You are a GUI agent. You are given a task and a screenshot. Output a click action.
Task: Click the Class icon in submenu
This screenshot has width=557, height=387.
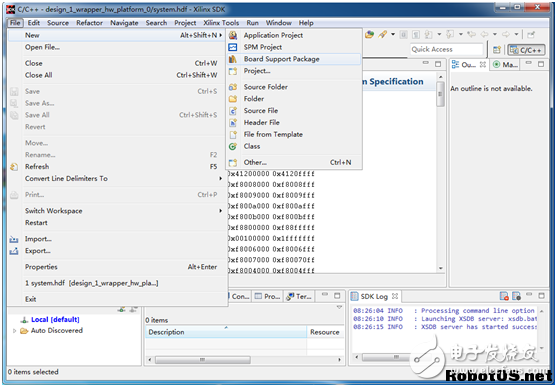pos(233,146)
